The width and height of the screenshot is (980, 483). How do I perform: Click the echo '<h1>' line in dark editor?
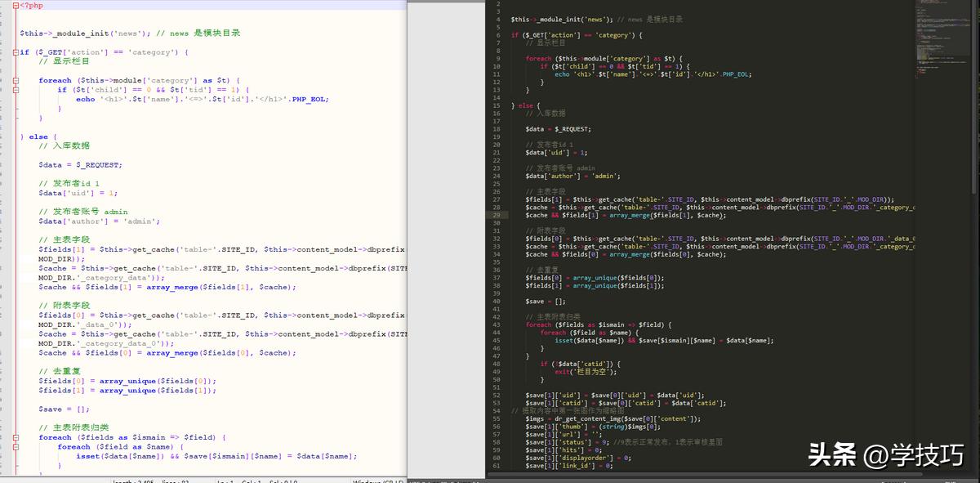tap(653, 74)
